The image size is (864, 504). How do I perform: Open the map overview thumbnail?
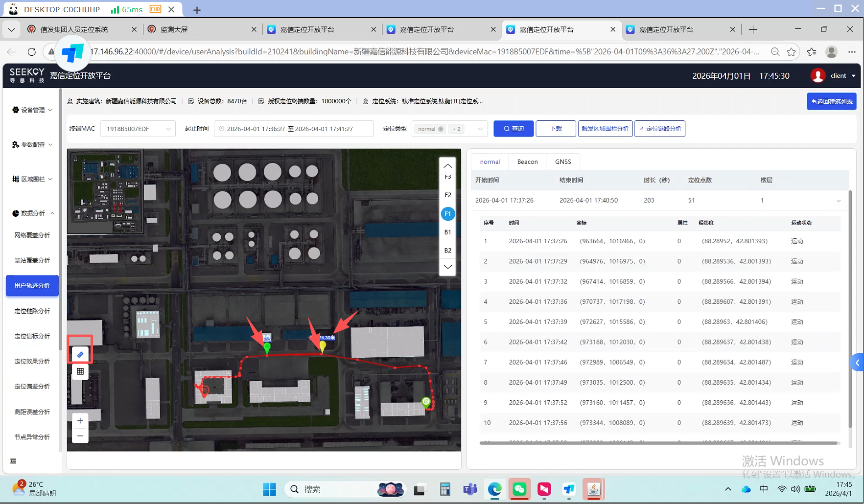105,191
